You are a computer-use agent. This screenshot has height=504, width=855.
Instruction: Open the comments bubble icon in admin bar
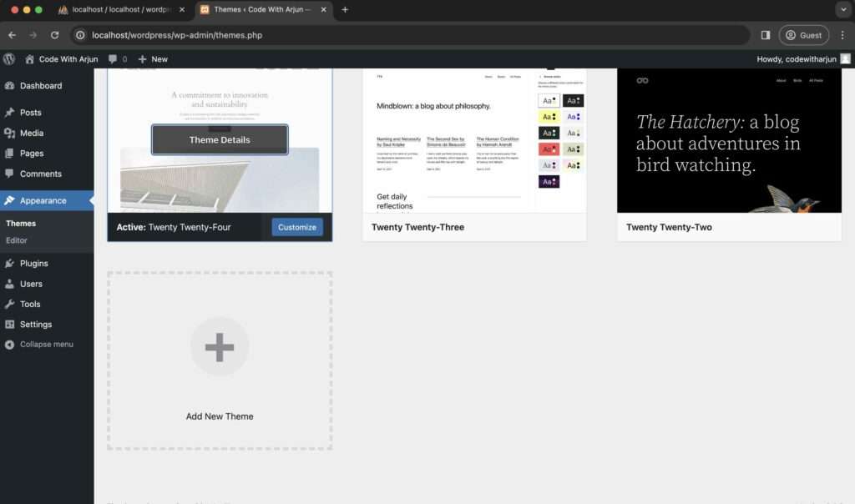coord(113,59)
